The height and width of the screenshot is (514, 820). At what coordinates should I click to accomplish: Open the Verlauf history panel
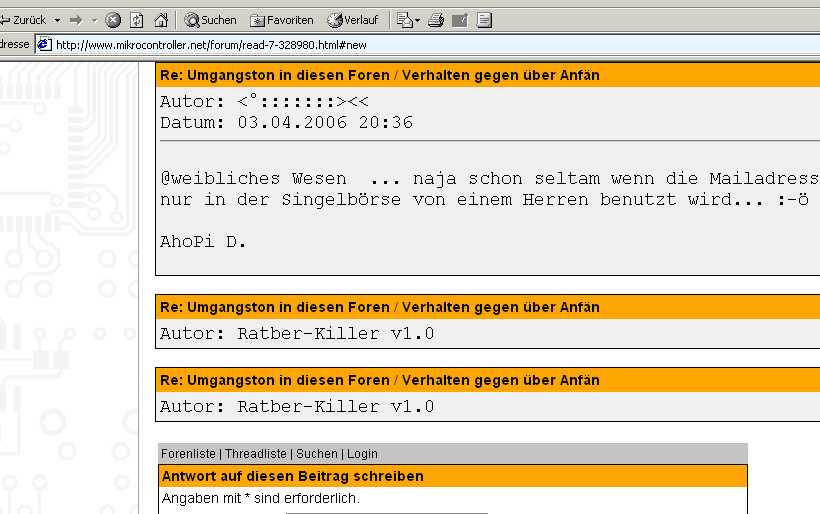click(x=352, y=20)
